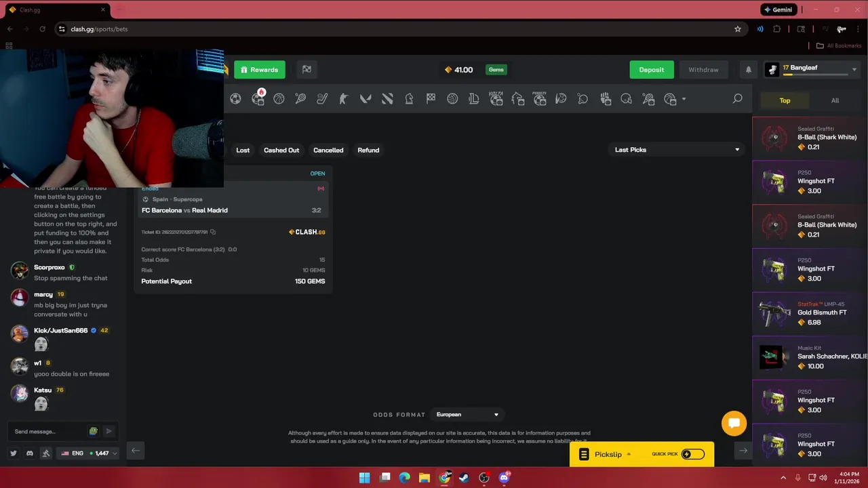Screen dimensions: 868x488
Task: Send the chat message arrow
Action: [108, 431]
